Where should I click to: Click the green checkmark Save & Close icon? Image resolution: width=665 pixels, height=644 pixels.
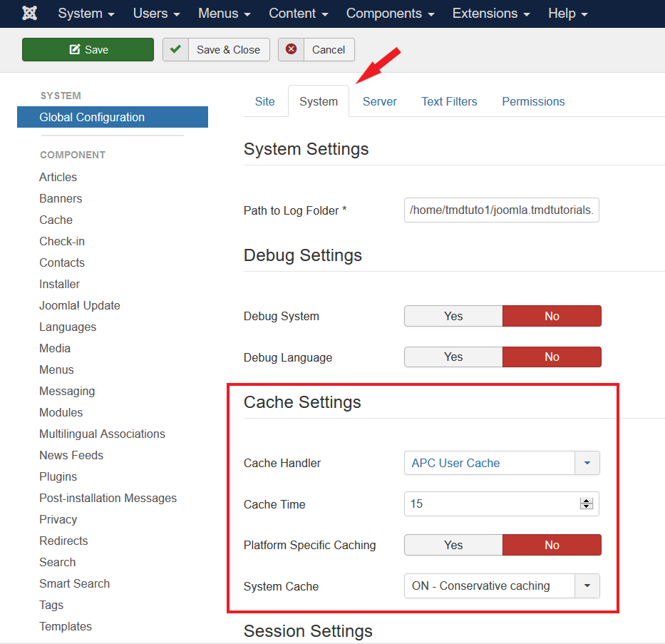175,49
